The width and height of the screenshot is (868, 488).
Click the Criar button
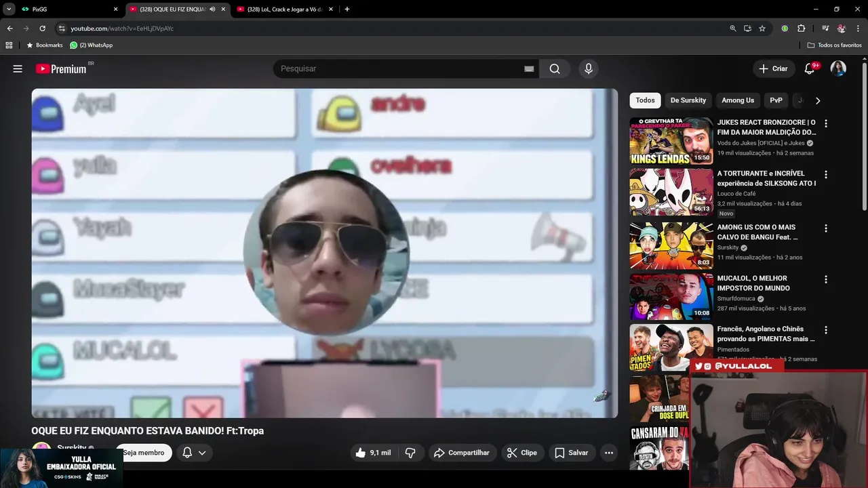tap(773, 68)
